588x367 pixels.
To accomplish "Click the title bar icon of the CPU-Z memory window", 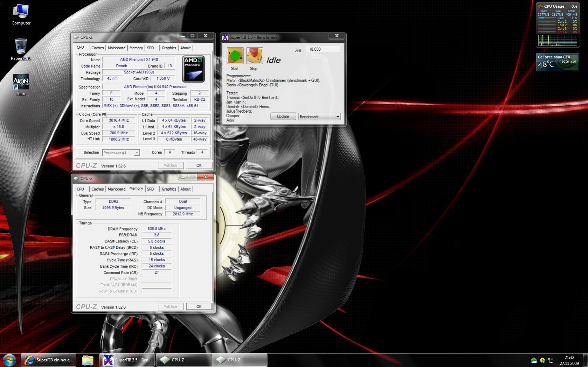I will click(76, 178).
